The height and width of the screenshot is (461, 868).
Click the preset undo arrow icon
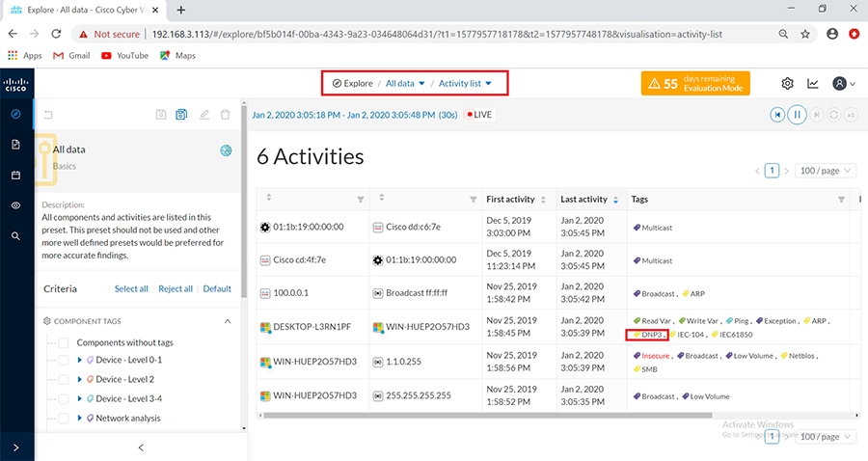(x=48, y=115)
